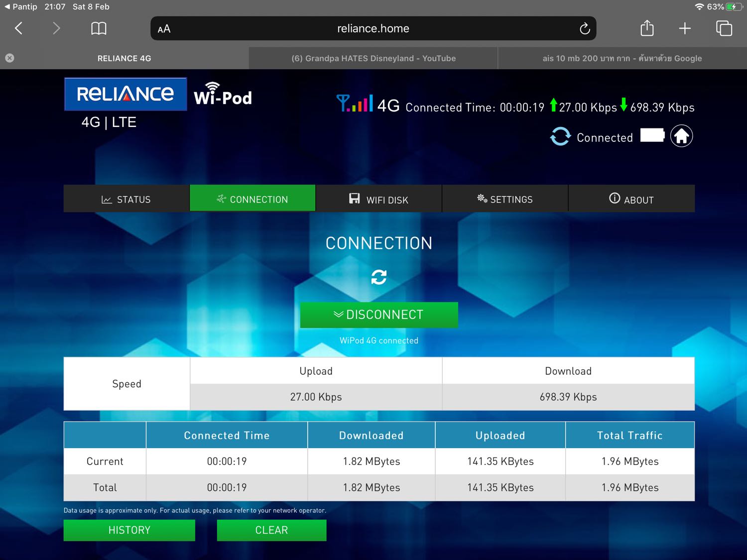
Task: Close the RELIANCE 4G tab
Action: click(x=9, y=58)
